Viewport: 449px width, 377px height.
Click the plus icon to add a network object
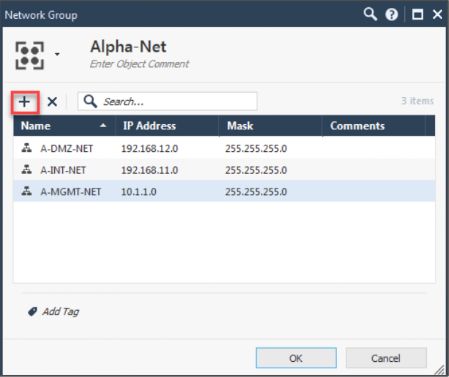(x=25, y=102)
